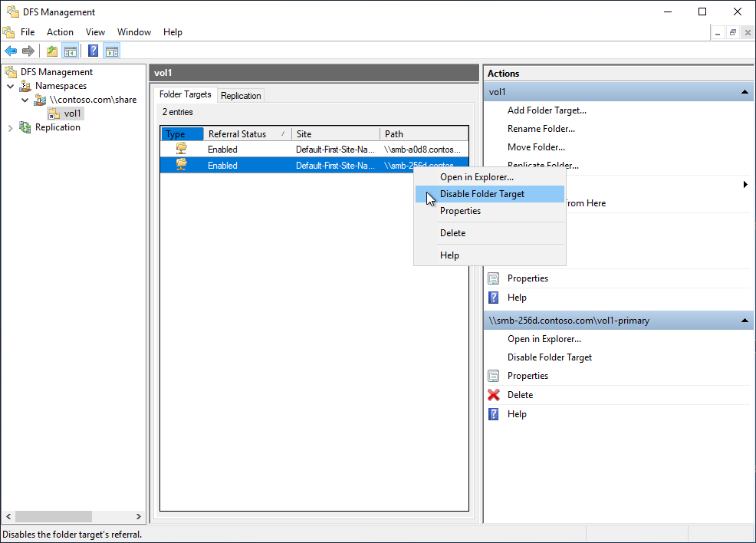Click the tree pane horizontal scrollbar thumb
The image size is (756, 543).
53,516
